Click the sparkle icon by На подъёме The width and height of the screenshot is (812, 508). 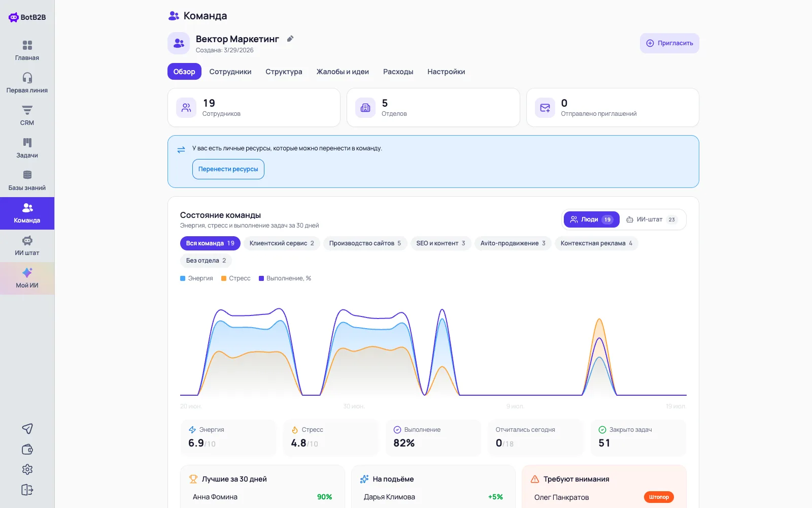[x=364, y=479]
